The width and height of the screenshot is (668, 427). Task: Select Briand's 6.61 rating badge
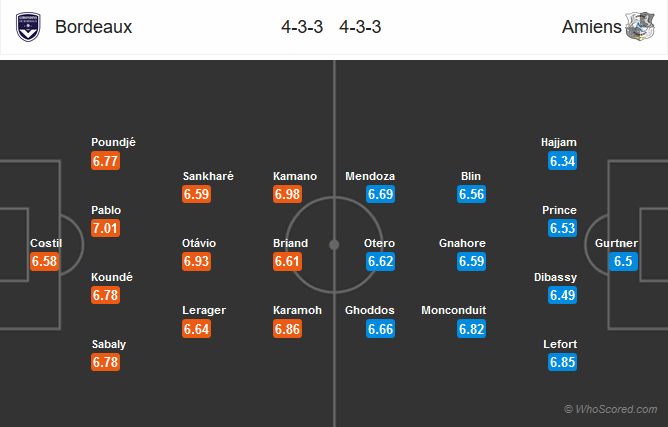pyautogui.click(x=287, y=261)
